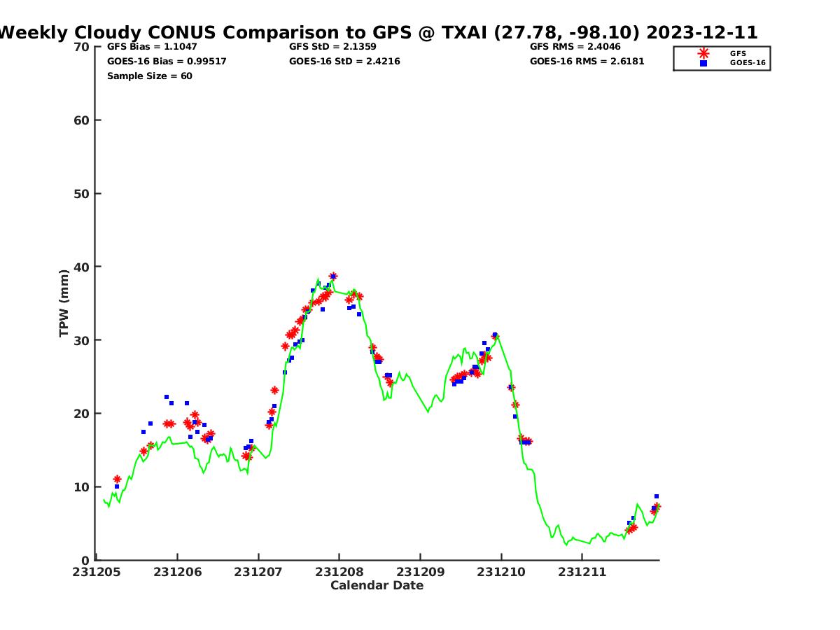
Task: Click the 231205 x-axis tick label
Action: [x=97, y=572]
